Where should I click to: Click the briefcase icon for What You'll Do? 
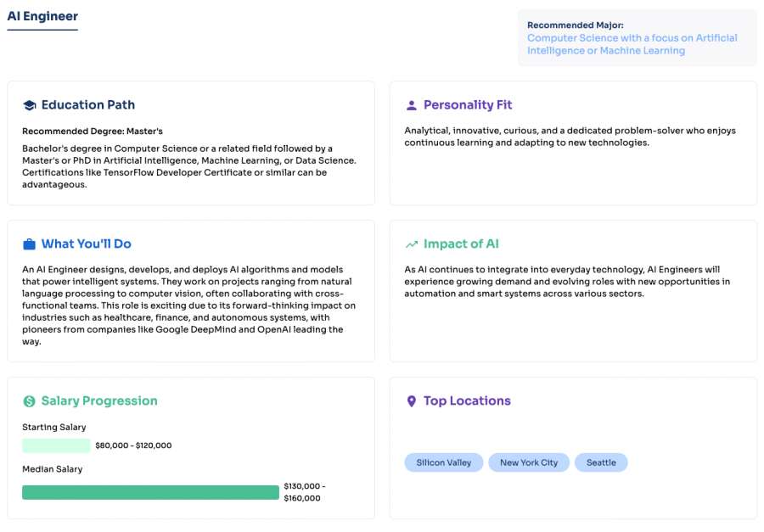tap(29, 244)
